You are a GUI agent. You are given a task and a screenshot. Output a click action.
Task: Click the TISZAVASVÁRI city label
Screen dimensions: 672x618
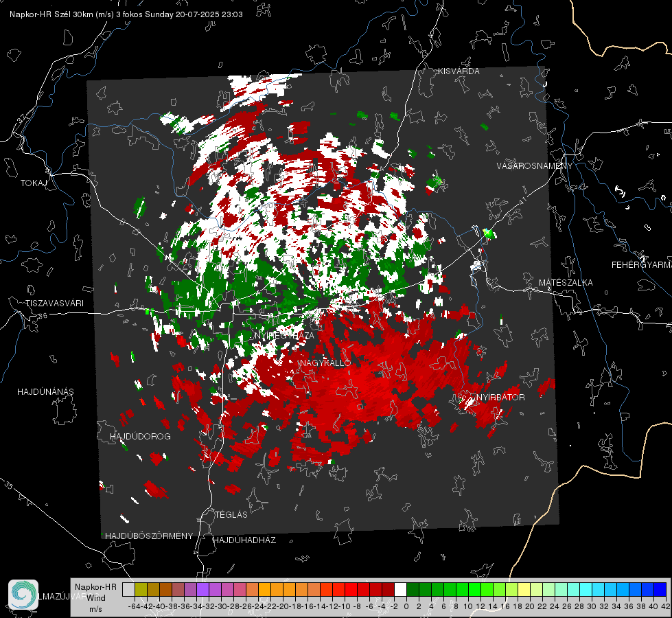click(54, 304)
